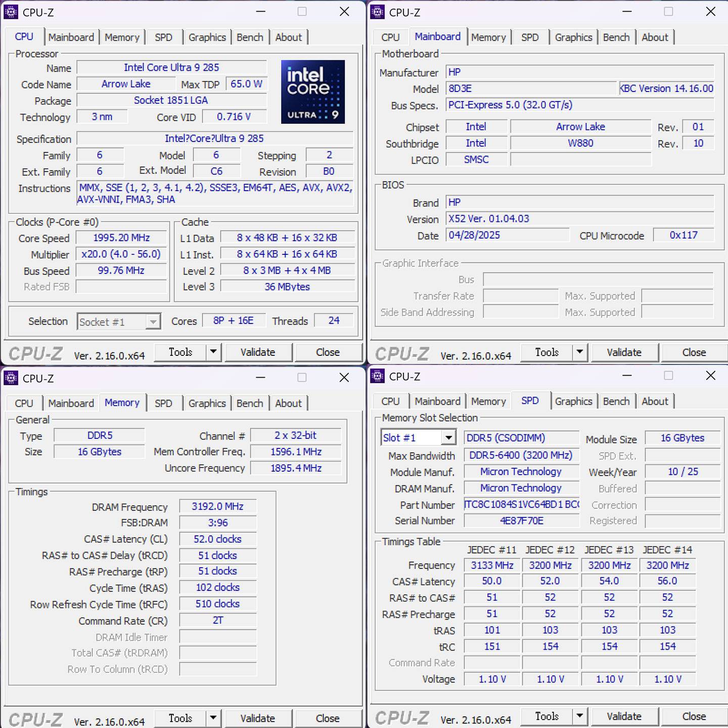Image resolution: width=728 pixels, height=728 pixels.
Task: Switch to the Memory tab in the SPD window
Action: (x=488, y=401)
